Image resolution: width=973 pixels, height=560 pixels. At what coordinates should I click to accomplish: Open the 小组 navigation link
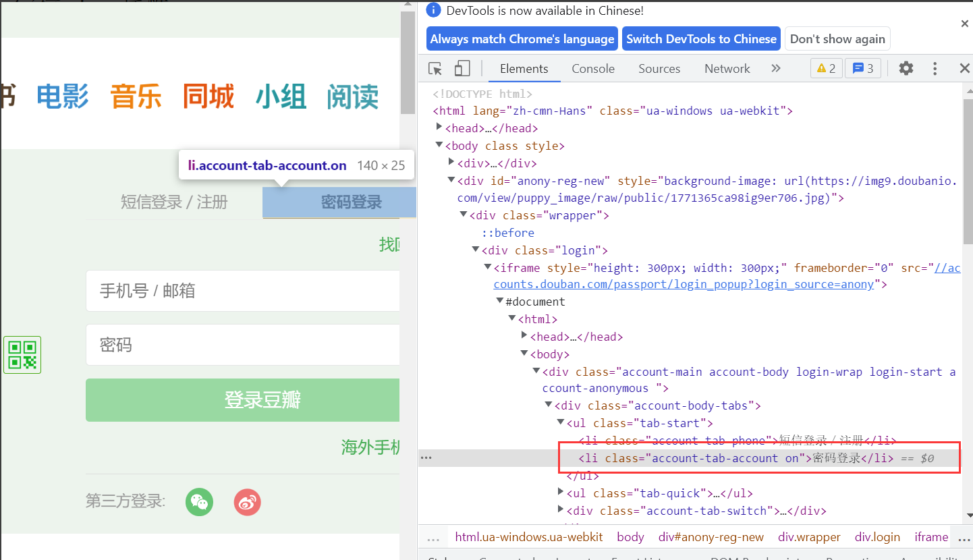[281, 96]
